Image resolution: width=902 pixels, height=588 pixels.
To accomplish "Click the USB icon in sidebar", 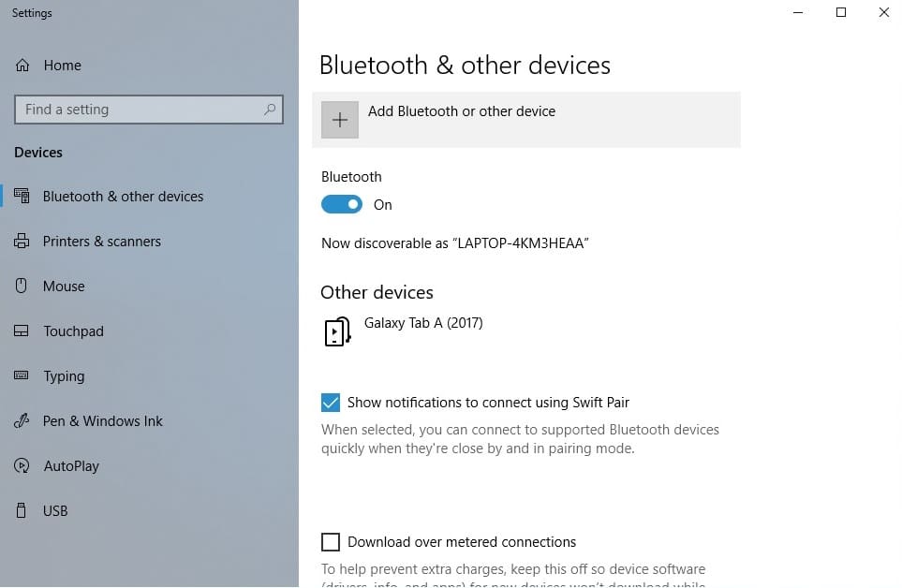I will click(22, 511).
